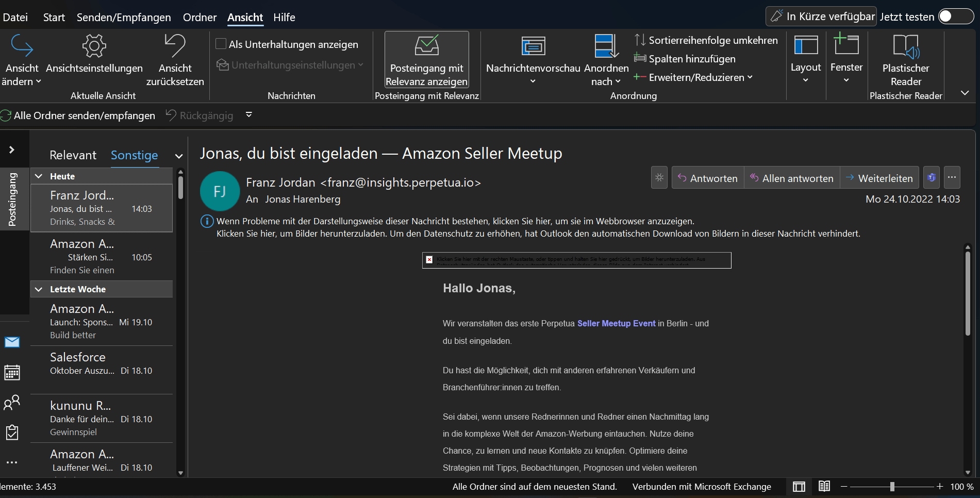Enable Als Unterhaltungen anzeigen checkbox

point(221,44)
